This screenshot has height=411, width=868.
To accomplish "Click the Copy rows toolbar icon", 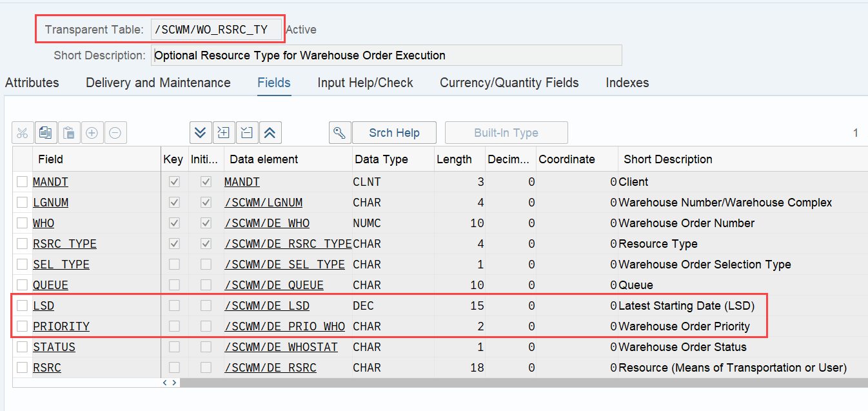I will [46, 133].
